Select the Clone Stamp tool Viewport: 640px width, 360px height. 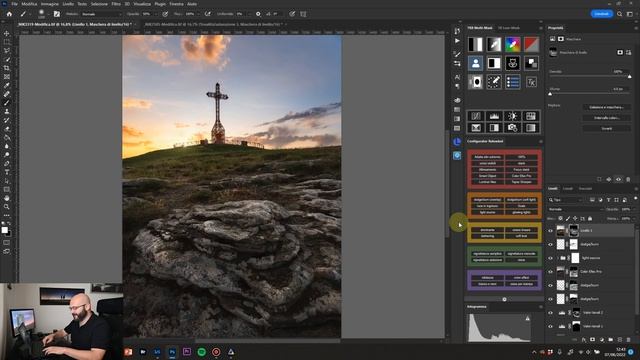[7, 111]
